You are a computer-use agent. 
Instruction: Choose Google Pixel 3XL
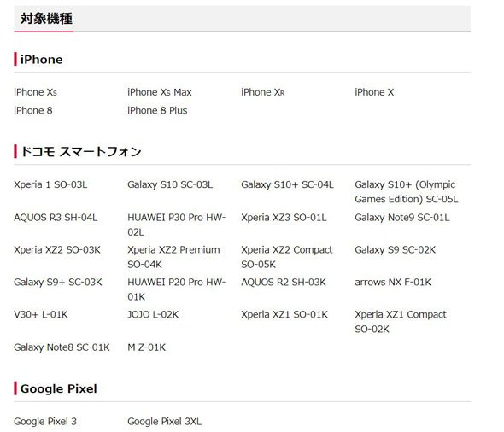click(x=164, y=422)
